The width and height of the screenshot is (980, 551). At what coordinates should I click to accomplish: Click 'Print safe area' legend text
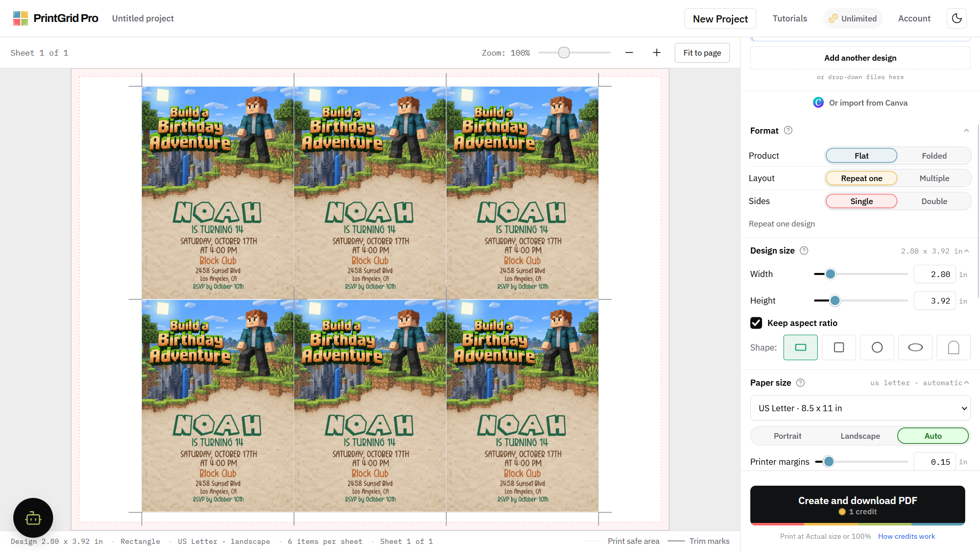click(633, 541)
